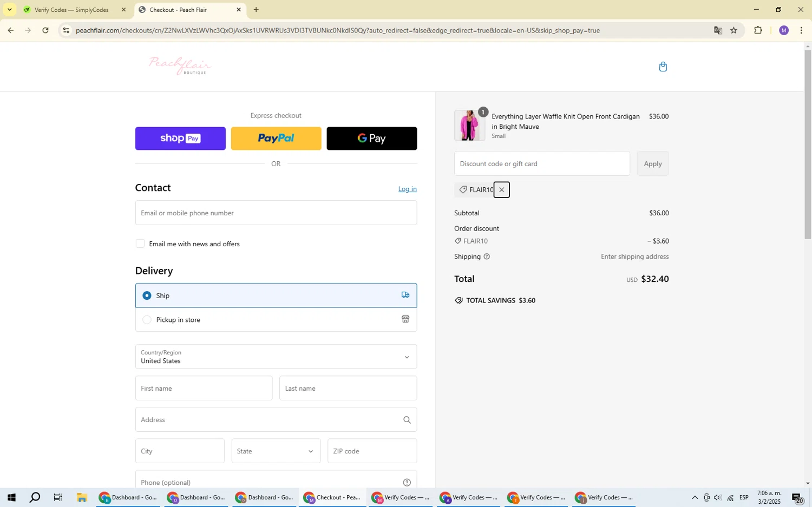Select Pickup in store option
This screenshot has width=812, height=507.
[276, 319]
